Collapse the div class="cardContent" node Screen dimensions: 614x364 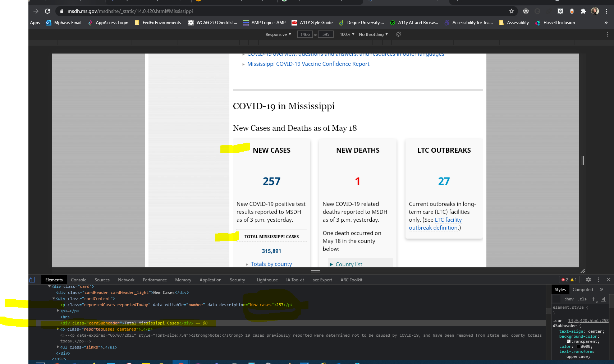tap(54, 299)
